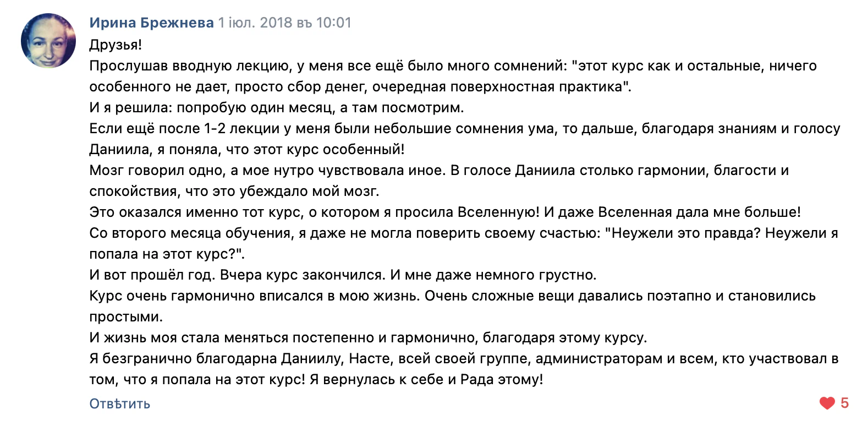Viewport: 868px width, 426px height.
Task: Click the line starting "Прослушав вводную лекцию"
Action: tap(453, 66)
